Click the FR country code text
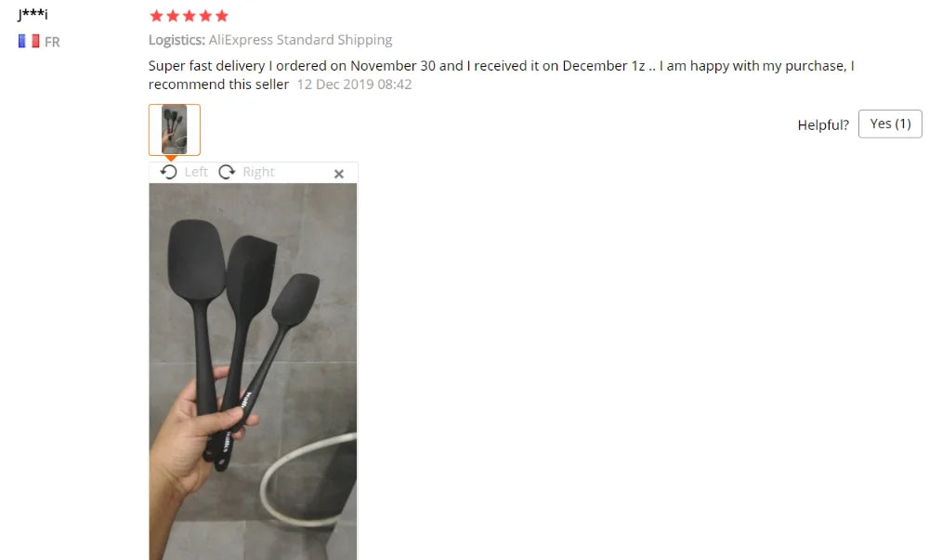This screenshot has height=560, width=929. pos(52,42)
